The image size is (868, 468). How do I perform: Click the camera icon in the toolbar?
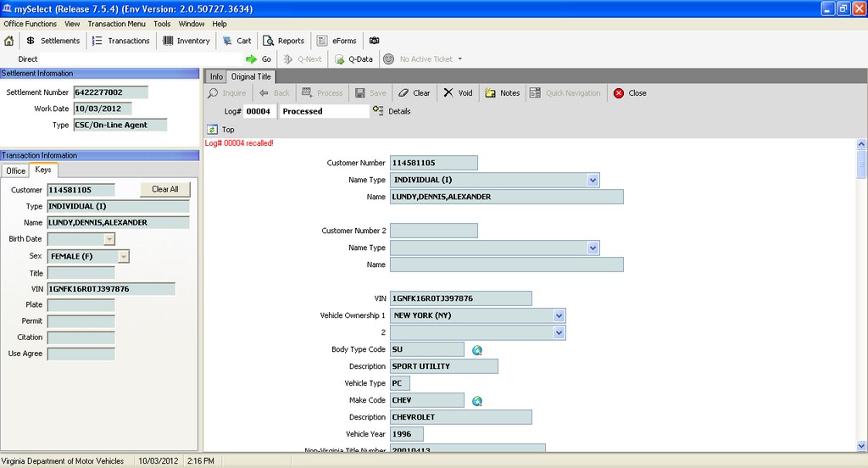374,41
